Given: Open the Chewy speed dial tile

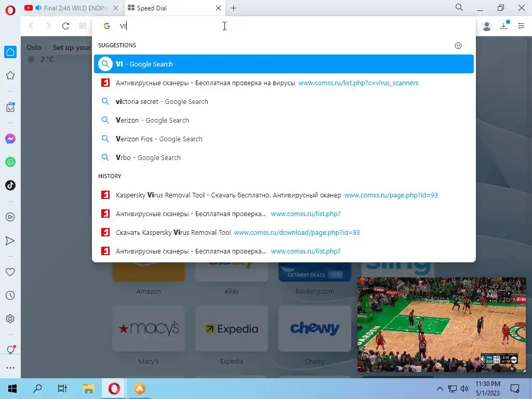Looking at the screenshot, I should tap(314, 328).
